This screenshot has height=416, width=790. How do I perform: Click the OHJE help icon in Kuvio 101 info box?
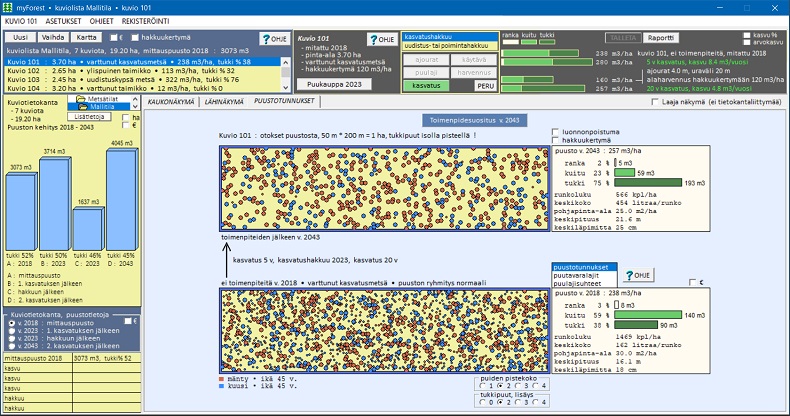(381, 39)
